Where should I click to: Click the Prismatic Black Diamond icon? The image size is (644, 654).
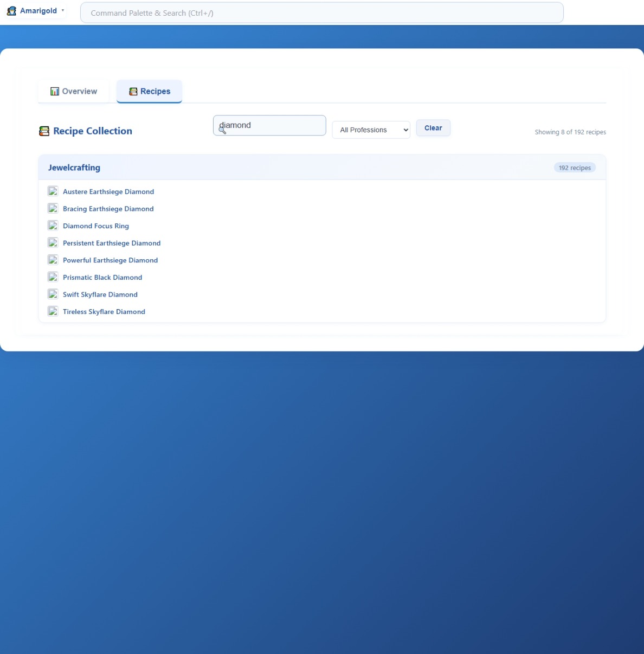(x=53, y=277)
